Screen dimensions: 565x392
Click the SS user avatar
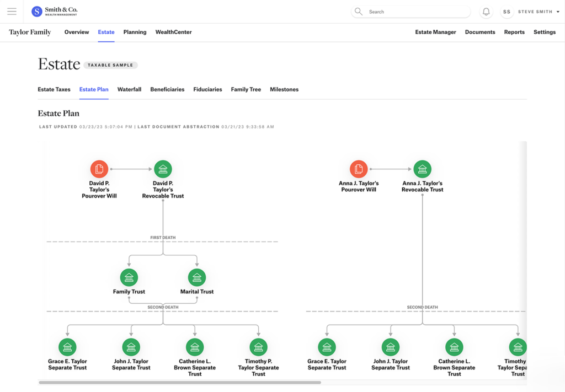point(507,12)
